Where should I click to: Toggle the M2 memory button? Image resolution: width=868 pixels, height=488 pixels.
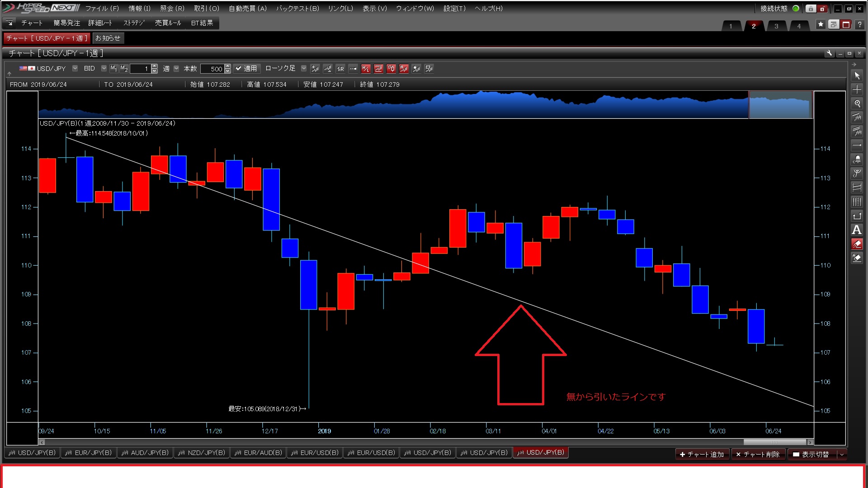pyautogui.click(x=124, y=69)
